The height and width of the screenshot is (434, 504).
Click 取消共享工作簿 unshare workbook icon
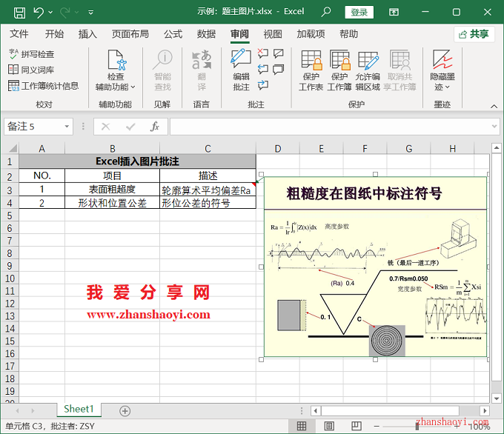coord(399,60)
